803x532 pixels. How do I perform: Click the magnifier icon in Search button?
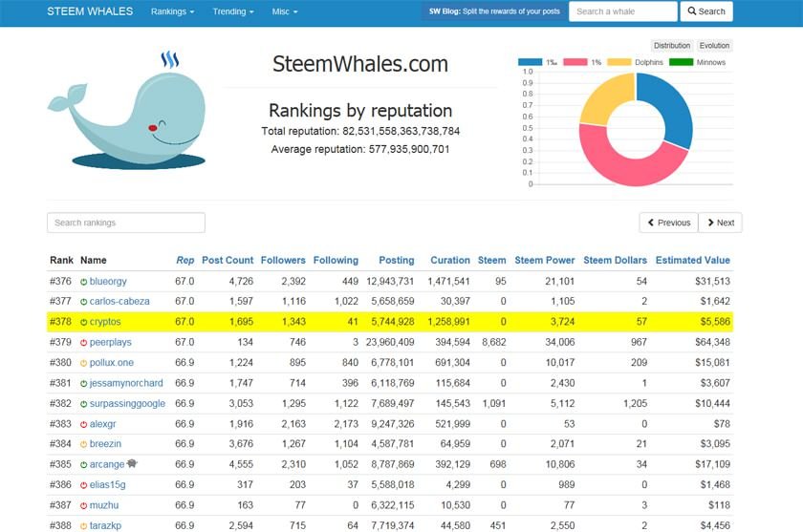[692, 11]
